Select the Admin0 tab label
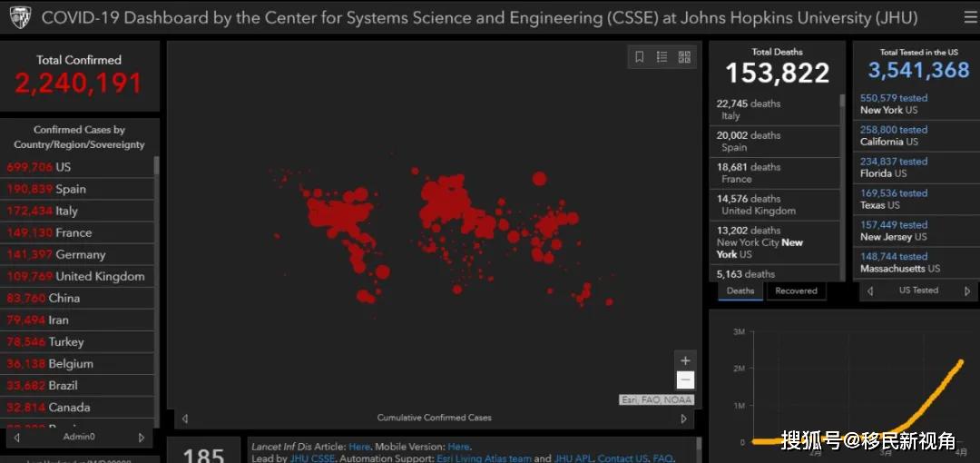Viewport: 980px width, 463px height. tap(79, 437)
